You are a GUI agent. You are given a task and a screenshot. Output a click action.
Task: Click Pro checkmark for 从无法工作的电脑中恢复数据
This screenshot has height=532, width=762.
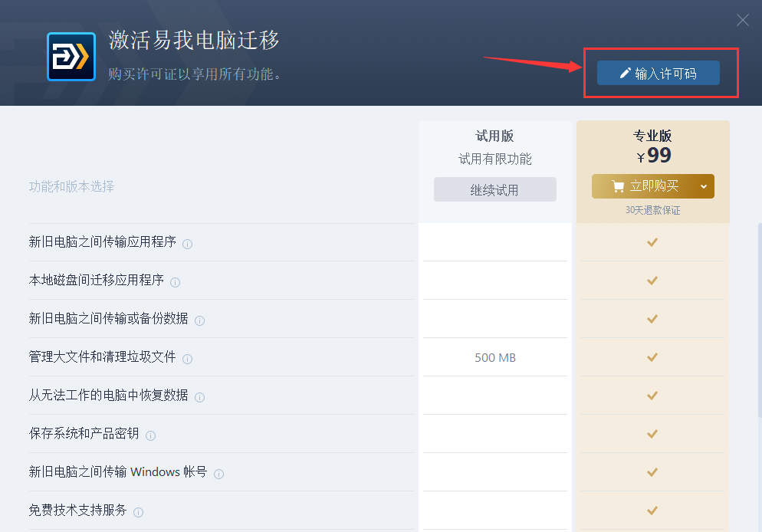[652, 396]
